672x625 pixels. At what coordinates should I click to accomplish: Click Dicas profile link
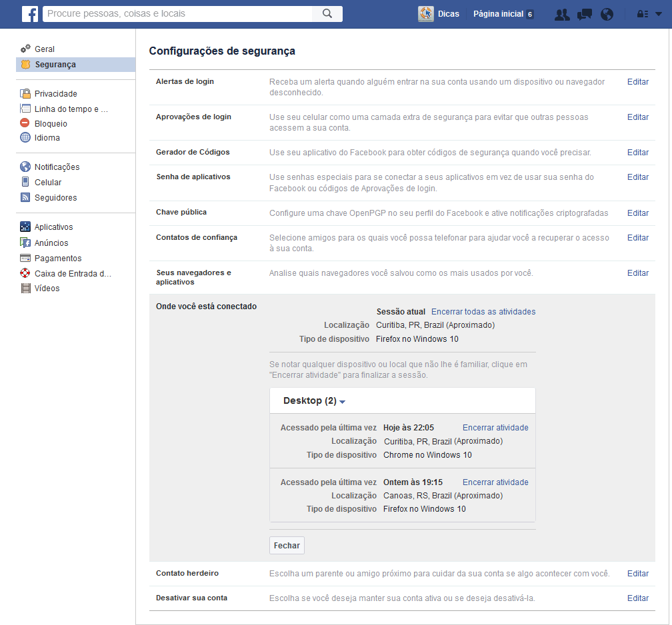click(x=448, y=14)
